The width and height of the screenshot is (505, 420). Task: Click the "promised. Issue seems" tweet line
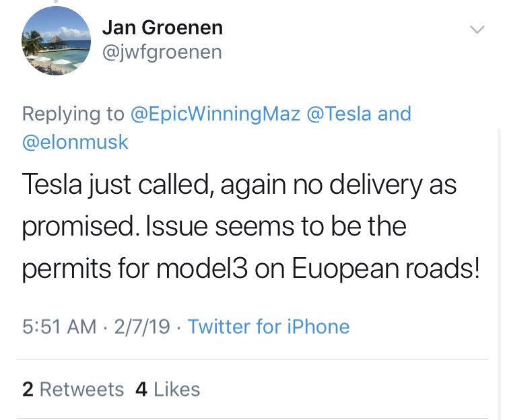click(x=214, y=228)
